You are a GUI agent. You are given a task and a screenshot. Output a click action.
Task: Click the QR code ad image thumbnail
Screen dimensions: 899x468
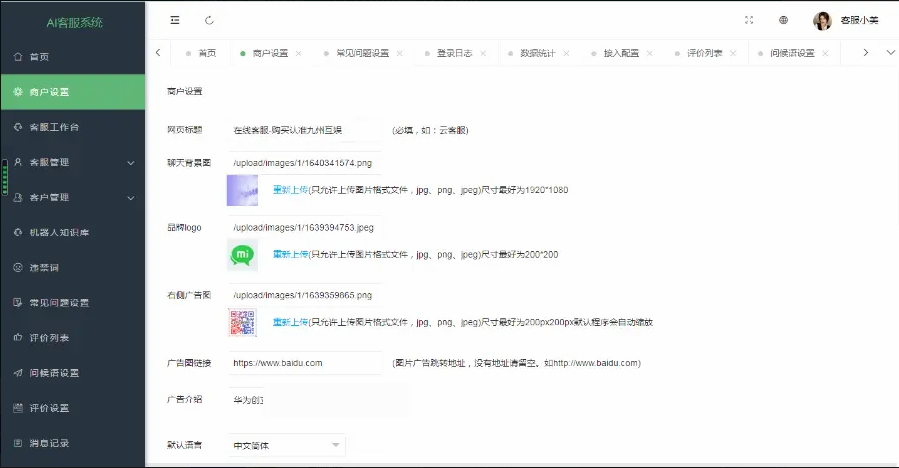pos(242,322)
